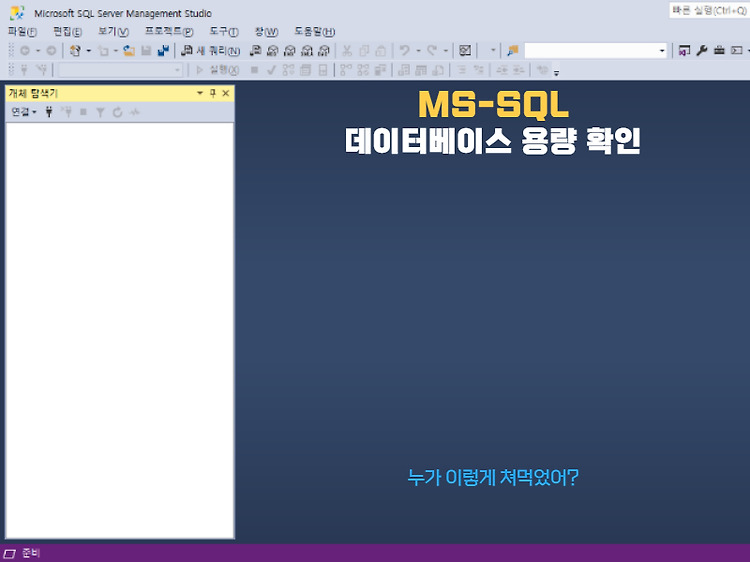Viewport: 750px width, 562px height.
Task: Open the 도구(T) menu
Action: pyautogui.click(x=224, y=32)
